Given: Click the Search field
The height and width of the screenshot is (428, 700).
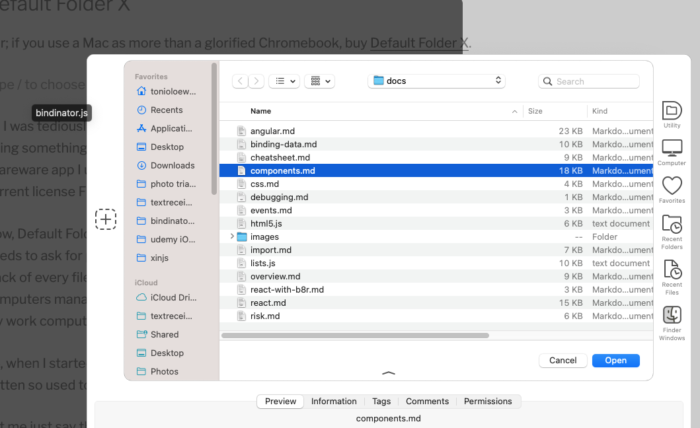Looking at the screenshot, I should pyautogui.click(x=589, y=81).
